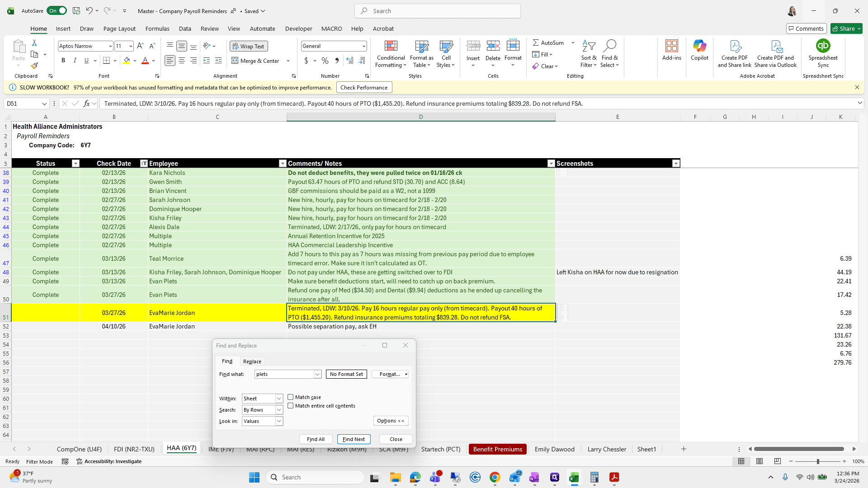Open Acrobat from the Windows taskbar
This screenshot has width=868, height=488.
point(614,477)
